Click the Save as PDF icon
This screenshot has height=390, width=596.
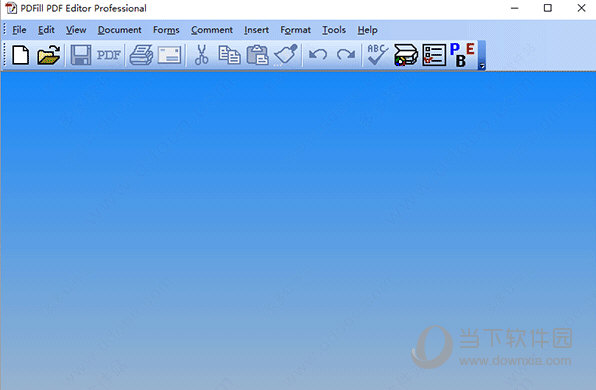pyautogui.click(x=108, y=55)
